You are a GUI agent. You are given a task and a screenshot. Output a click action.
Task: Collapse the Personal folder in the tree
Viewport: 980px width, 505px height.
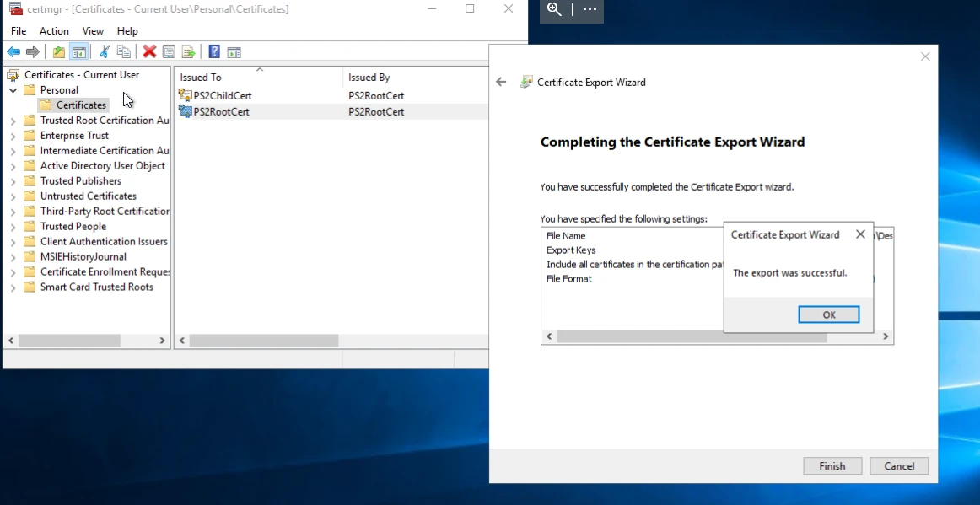click(x=13, y=89)
